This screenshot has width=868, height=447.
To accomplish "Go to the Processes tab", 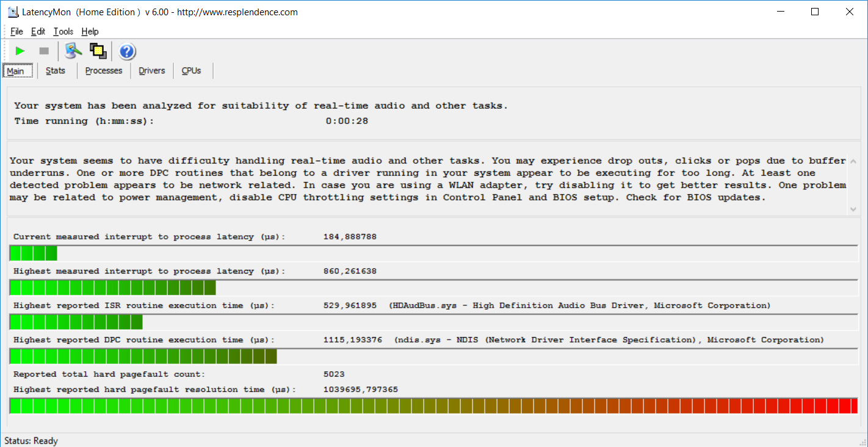I will (104, 71).
